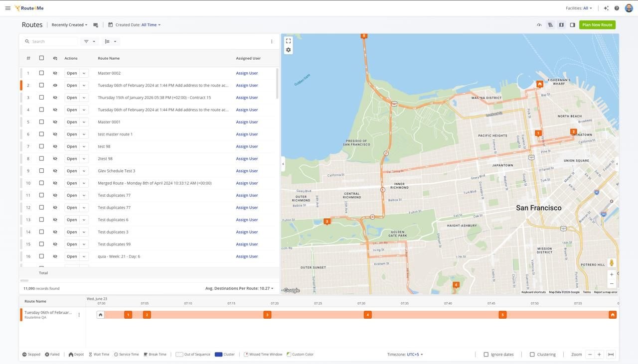Click the Cluster blue color swatch in legend
This screenshot has width=638, height=364.
tap(218, 355)
